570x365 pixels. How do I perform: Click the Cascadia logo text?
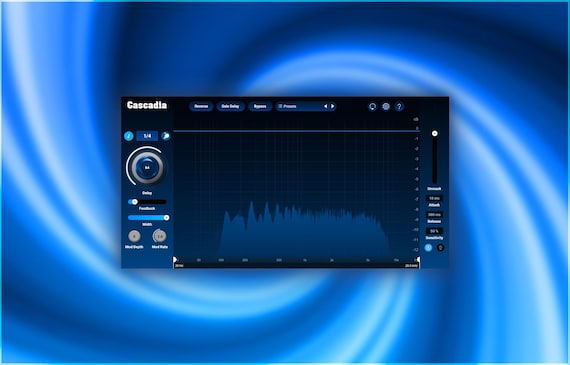[x=147, y=105]
